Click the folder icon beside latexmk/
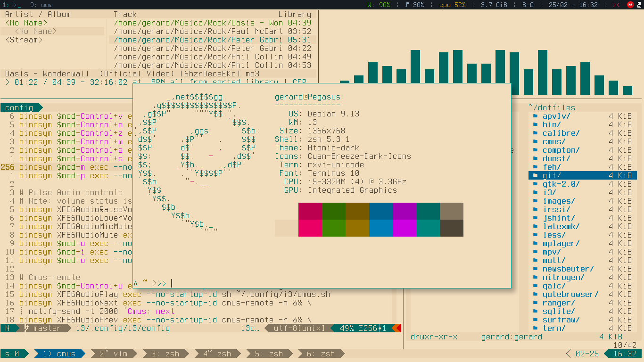 click(535, 226)
